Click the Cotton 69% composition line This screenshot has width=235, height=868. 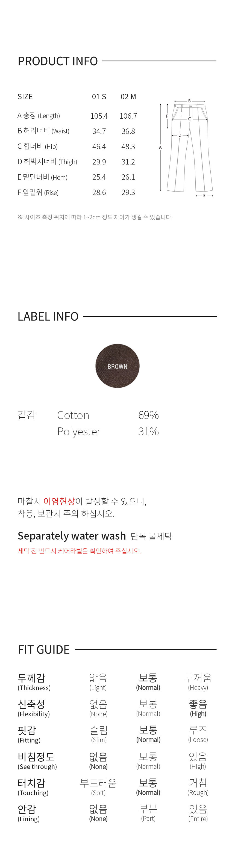[108, 415]
